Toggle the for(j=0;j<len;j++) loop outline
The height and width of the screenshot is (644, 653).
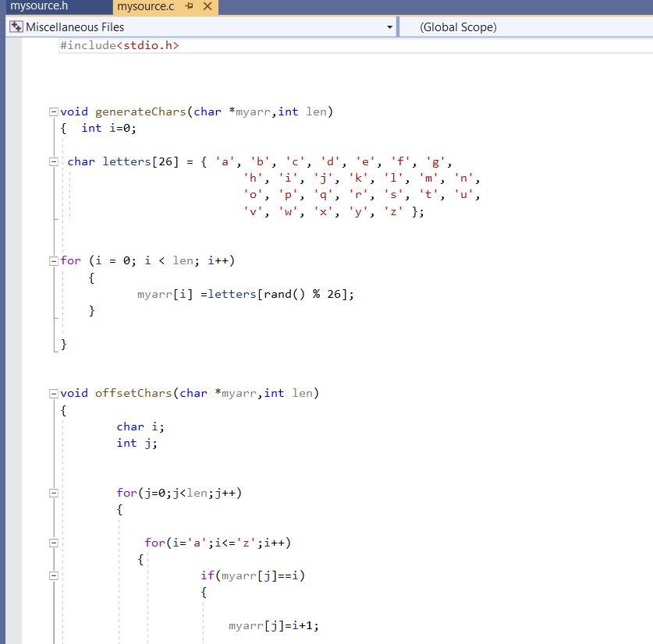coord(53,492)
